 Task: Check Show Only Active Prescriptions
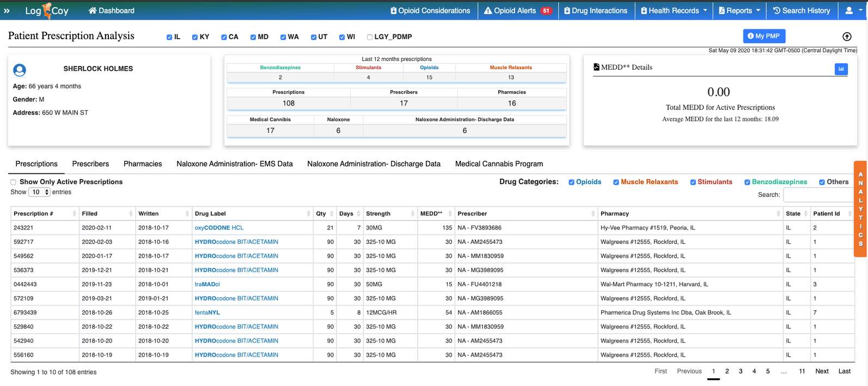[x=13, y=182]
